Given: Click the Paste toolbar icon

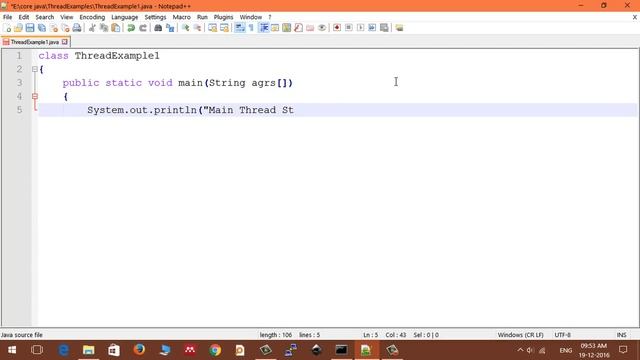Looking at the screenshot, I should 116,28.
